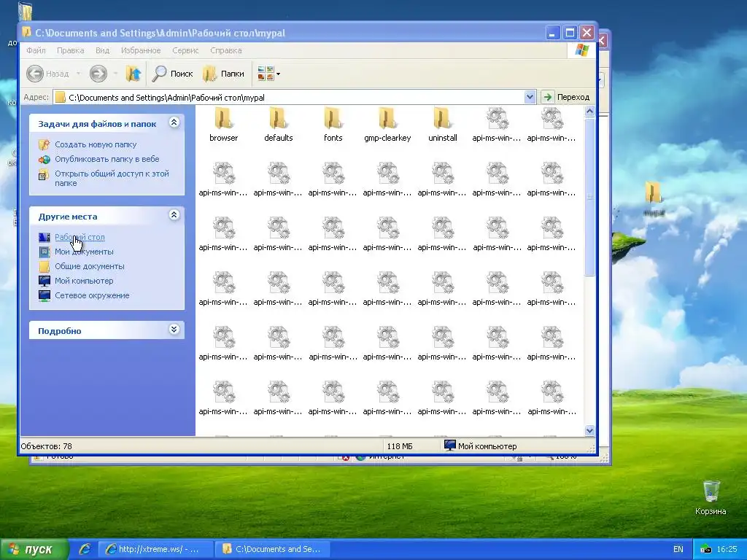This screenshot has height=560, width=747.
Task: Open Мои документы link
Action: click(84, 252)
